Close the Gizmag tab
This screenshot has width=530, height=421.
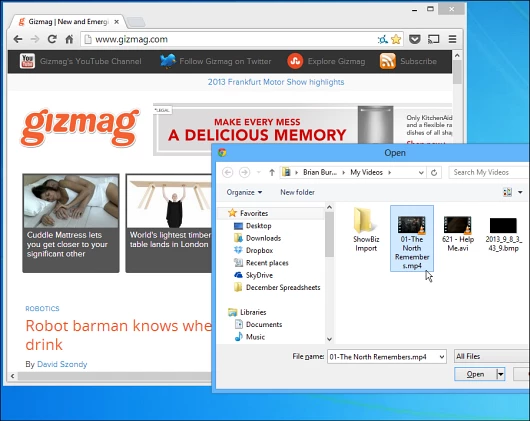pos(116,22)
